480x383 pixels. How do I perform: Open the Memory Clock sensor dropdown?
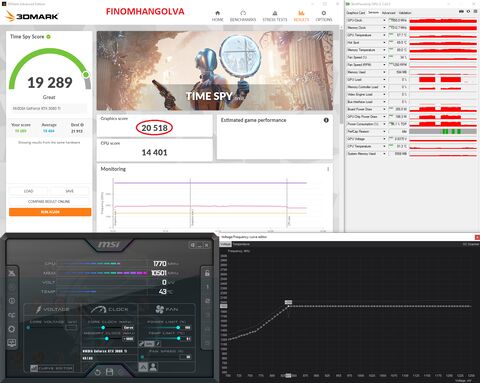[x=384, y=28]
